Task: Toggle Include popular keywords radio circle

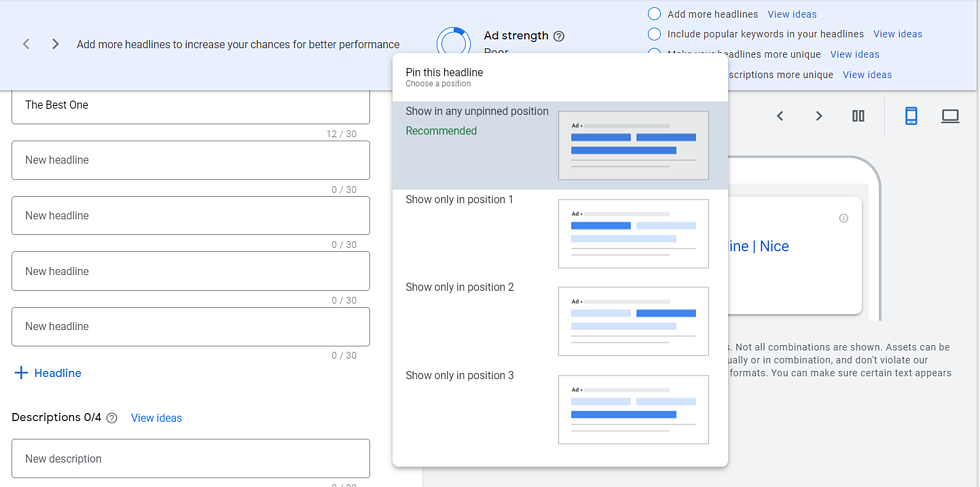Action: (654, 34)
